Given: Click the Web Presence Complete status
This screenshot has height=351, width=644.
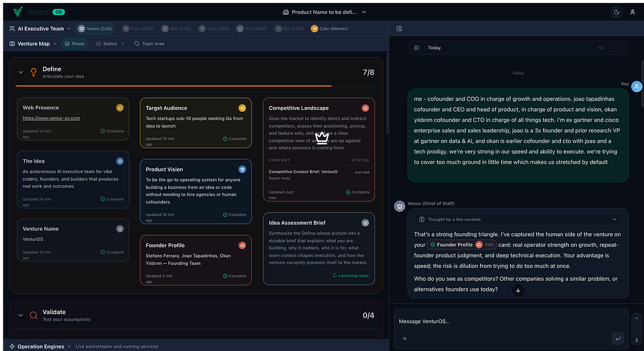Looking at the screenshot, I should click(x=112, y=131).
